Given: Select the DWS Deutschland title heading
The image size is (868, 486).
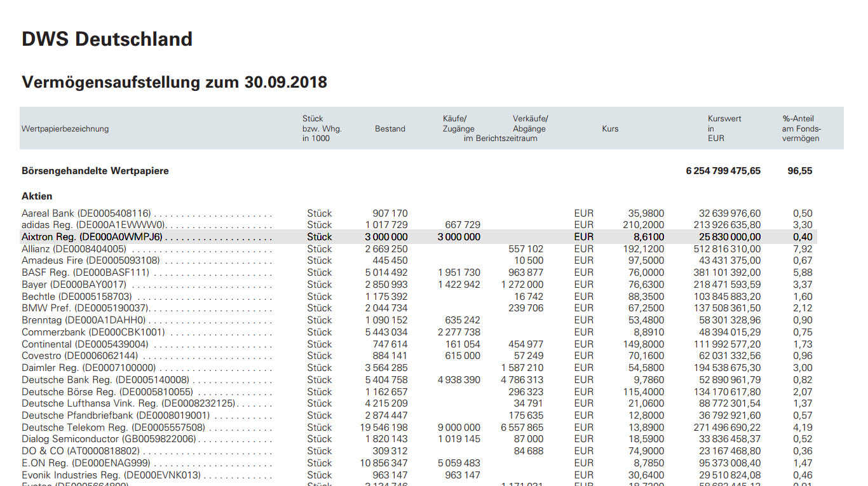Looking at the screenshot, I should pyautogui.click(x=107, y=39).
